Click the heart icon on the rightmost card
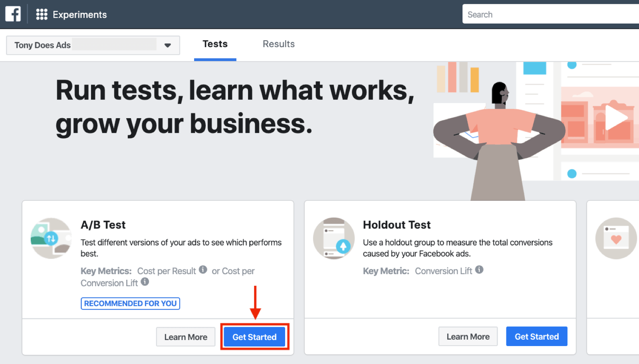This screenshot has width=639, height=364. [616, 238]
